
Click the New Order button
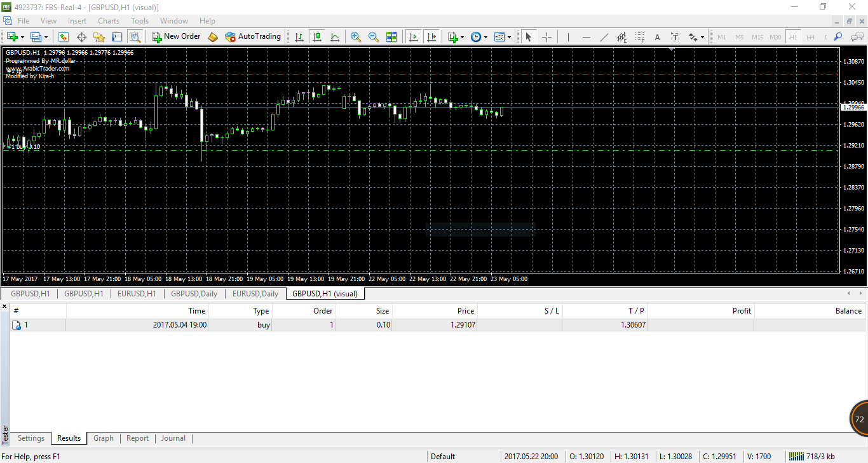[x=176, y=37]
